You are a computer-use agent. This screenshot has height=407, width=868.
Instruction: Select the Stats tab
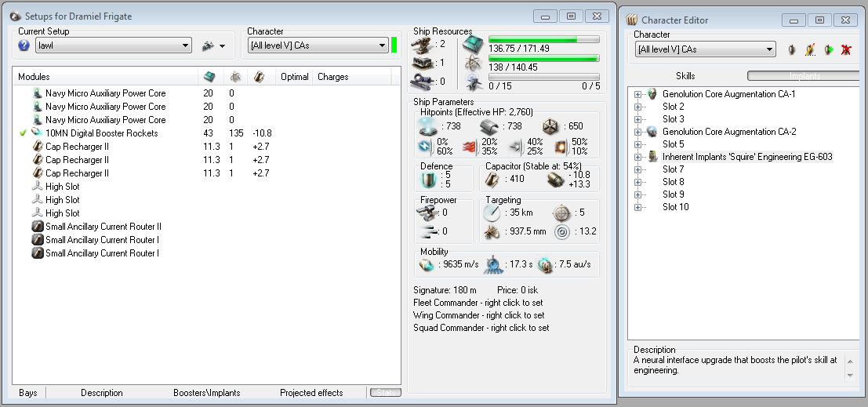coord(386,393)
